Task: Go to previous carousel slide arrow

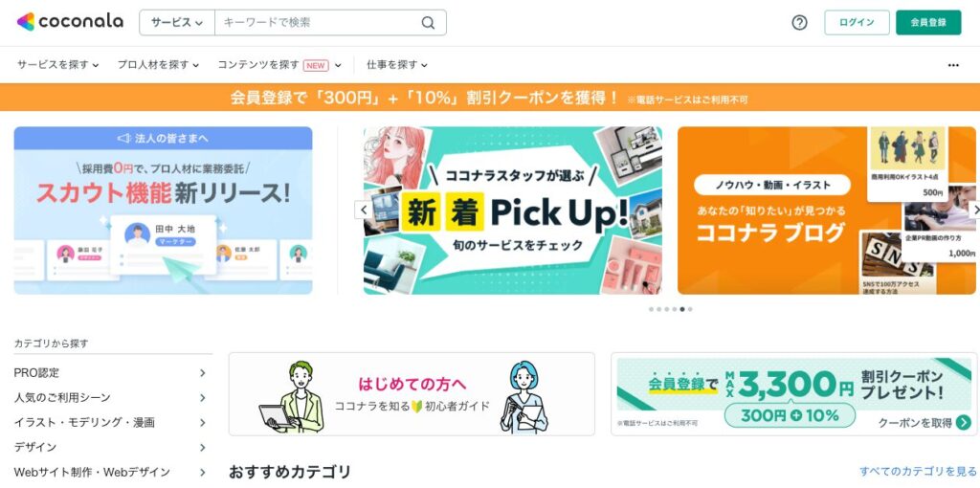Action: [363, 210]
